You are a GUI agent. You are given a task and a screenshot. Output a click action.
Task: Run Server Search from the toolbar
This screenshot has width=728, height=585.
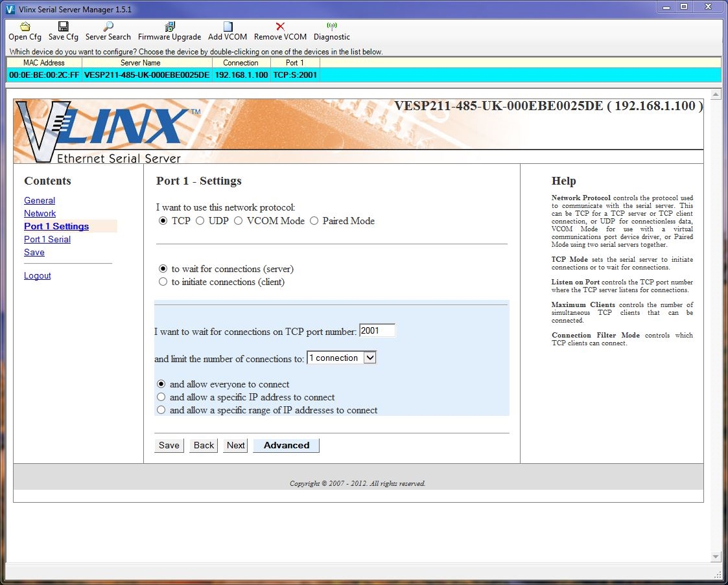click(x=108, y=27)
